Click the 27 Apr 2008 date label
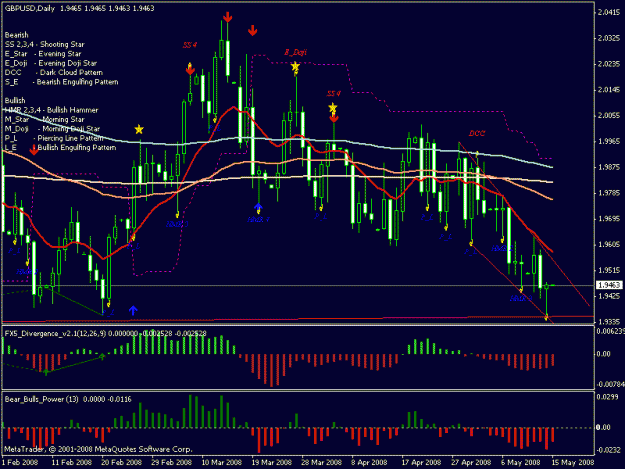Image resolution: width=625 pixels, height=469 pixels. click(x=471, y=463)
